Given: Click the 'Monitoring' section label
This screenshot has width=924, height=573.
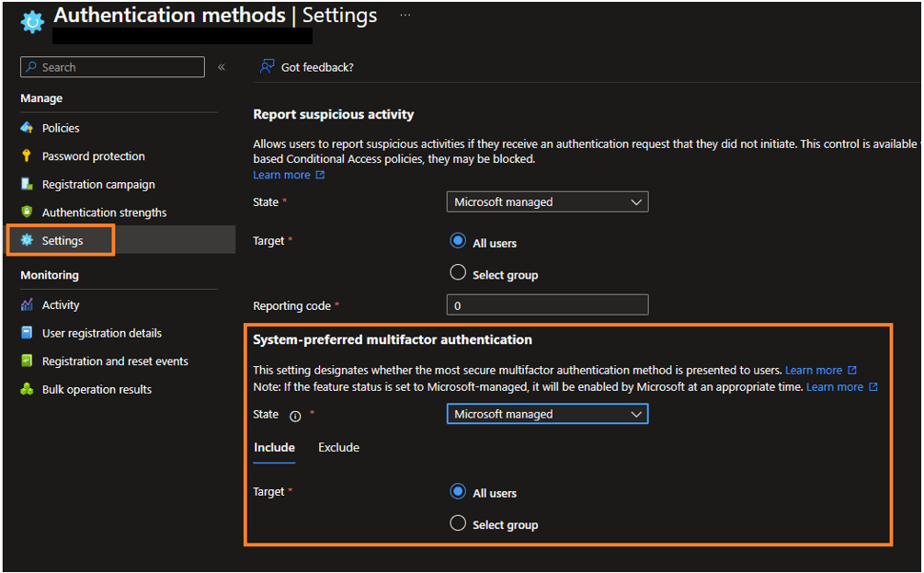Looking at the screenshot, I should click(x=50, y=275).
